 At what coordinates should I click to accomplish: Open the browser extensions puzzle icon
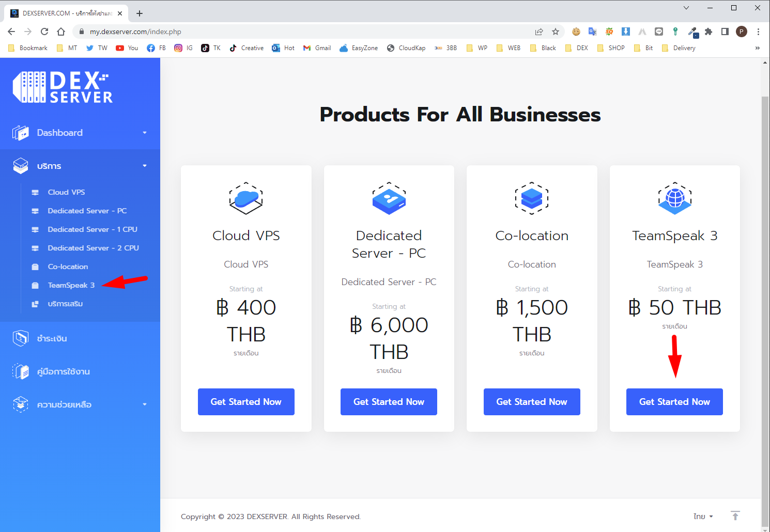click(x=709, y=32)
